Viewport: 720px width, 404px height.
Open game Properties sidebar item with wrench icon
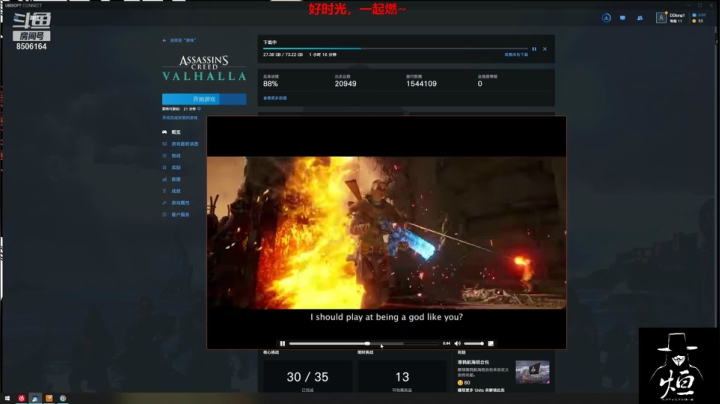176,203
